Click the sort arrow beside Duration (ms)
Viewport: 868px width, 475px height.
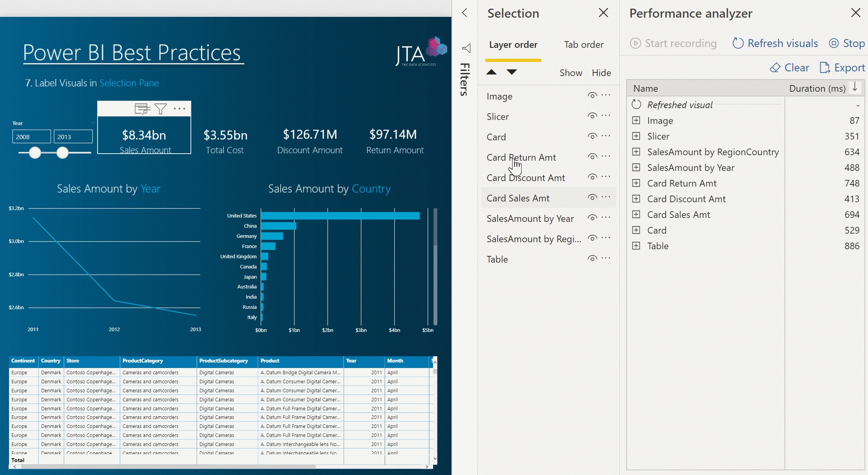855,87
